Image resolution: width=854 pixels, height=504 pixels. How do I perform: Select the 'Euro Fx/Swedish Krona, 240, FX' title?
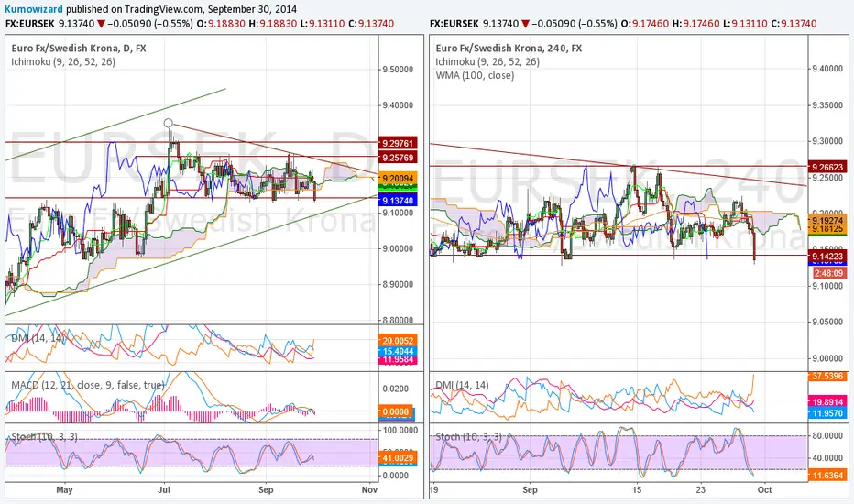coord(509,48)
